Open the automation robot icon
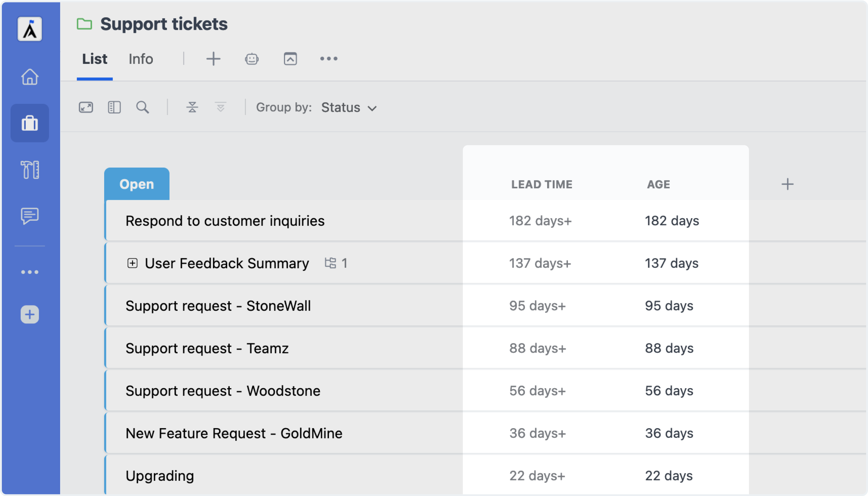868x496 pixels. 251,59
